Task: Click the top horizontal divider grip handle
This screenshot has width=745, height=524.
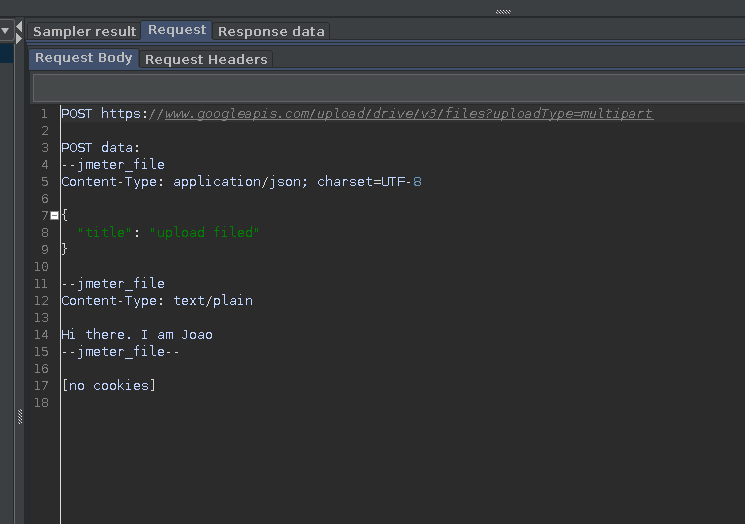Action: pos(503,12)
